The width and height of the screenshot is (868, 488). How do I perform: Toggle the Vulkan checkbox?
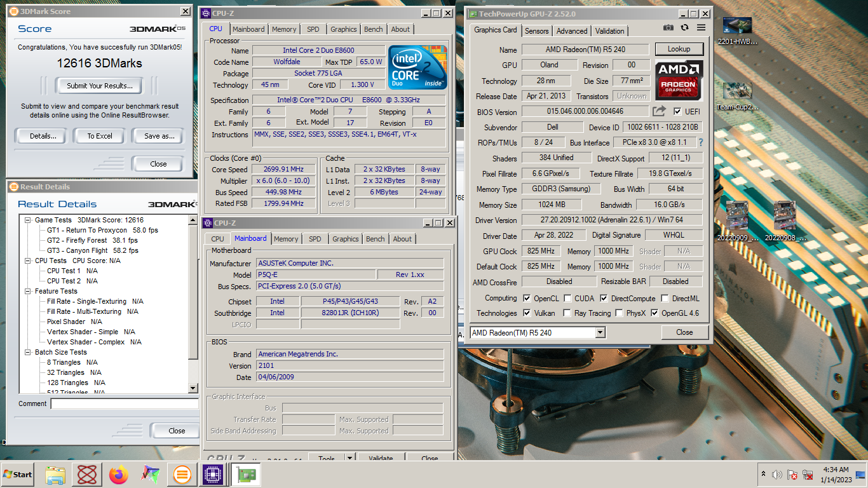527,313
